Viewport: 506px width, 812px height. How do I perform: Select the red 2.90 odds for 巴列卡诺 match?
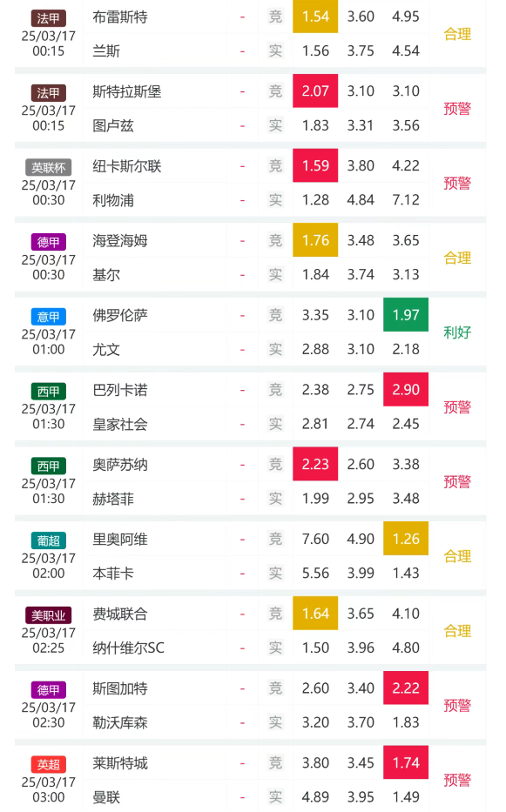tap(406, 389)
